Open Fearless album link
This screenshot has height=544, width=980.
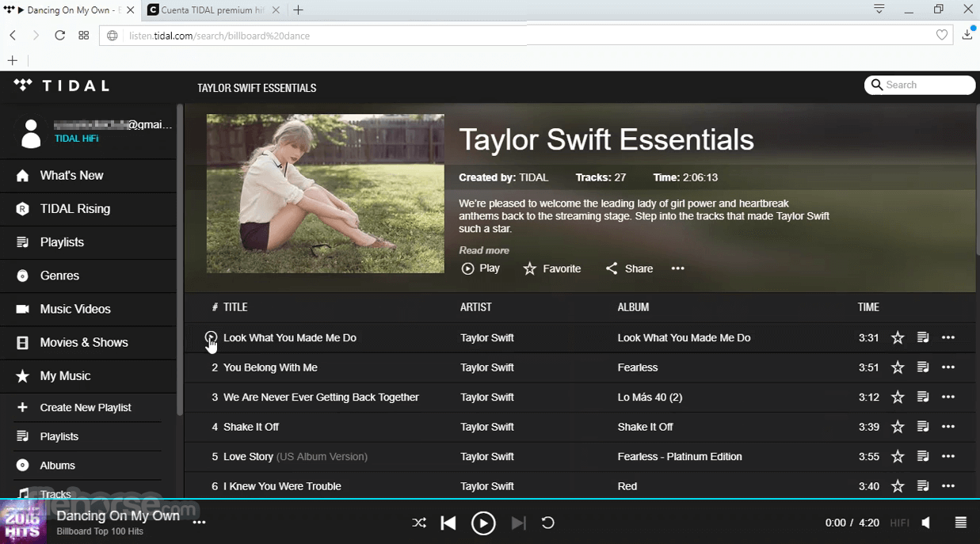pyautogui.click(x=638, y=367)
